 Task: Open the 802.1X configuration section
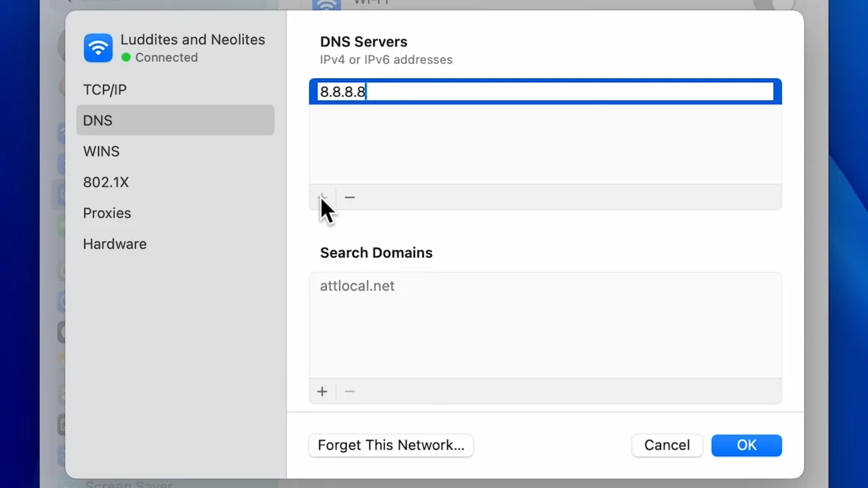(x=106, y=182)
